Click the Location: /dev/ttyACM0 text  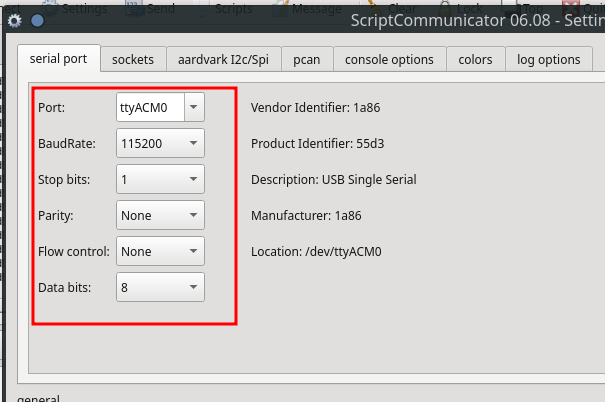pos(316,252)
